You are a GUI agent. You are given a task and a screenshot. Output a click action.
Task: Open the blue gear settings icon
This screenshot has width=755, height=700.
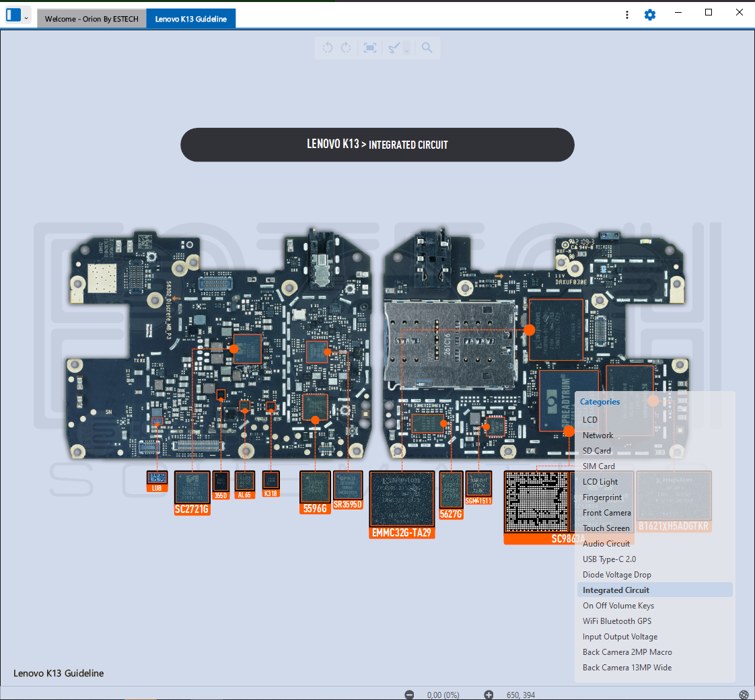click(x=649, y=15)
